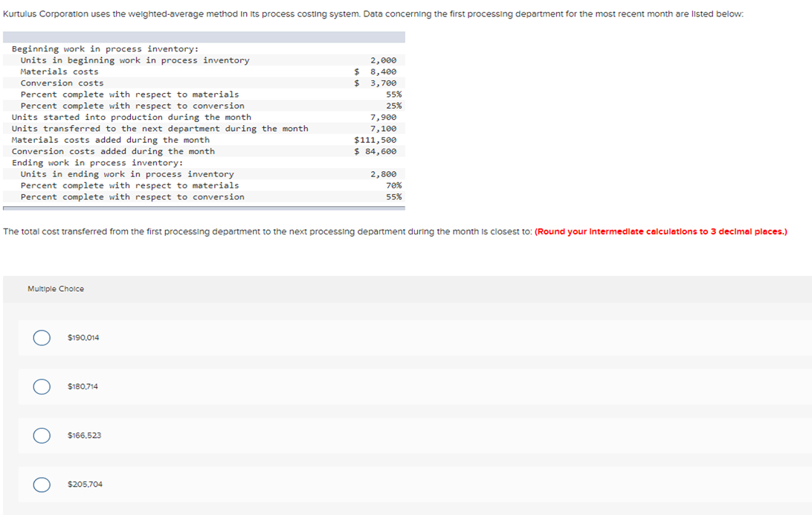This screenshot has width=812, height=515.
Task: Select the $166,523 radio button
Action: [x=41, y=435]
